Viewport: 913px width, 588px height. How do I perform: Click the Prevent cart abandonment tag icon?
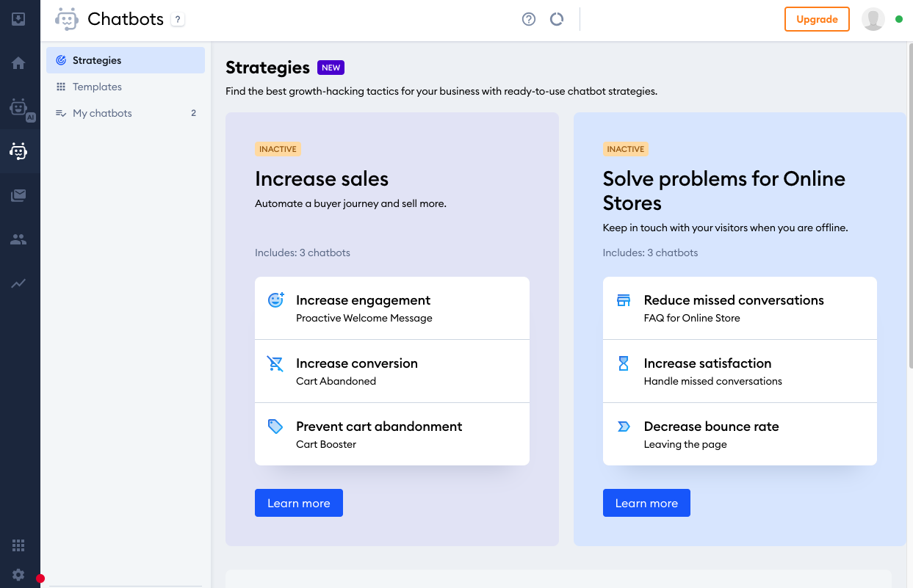pos(275,427)
